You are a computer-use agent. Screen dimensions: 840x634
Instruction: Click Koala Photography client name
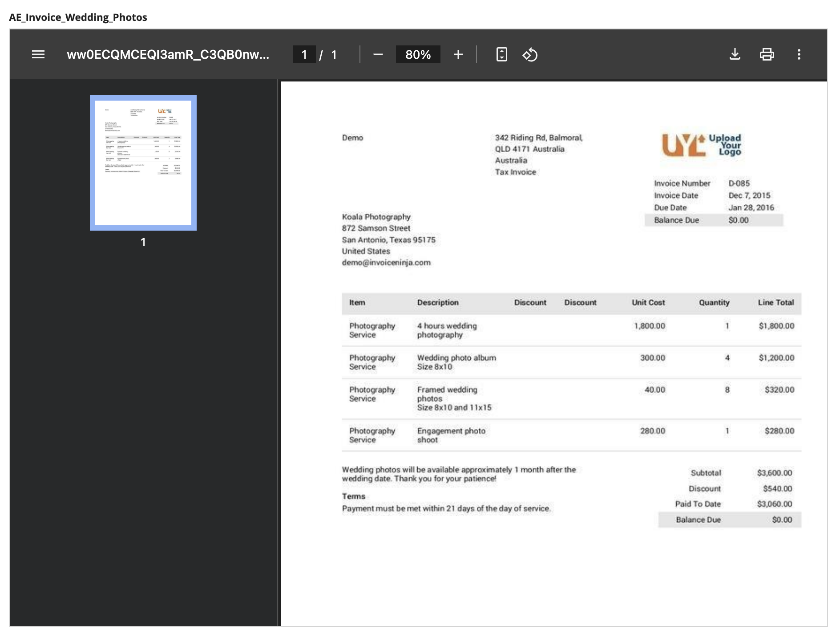point(376,217)
